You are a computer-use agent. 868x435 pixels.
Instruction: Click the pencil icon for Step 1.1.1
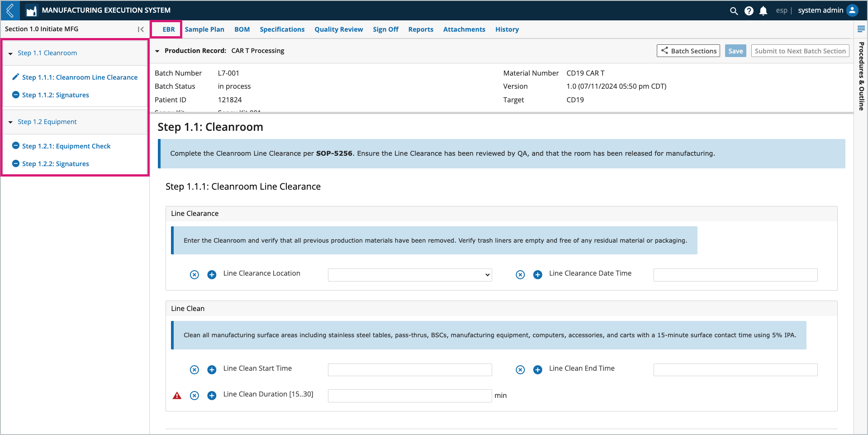16,77
